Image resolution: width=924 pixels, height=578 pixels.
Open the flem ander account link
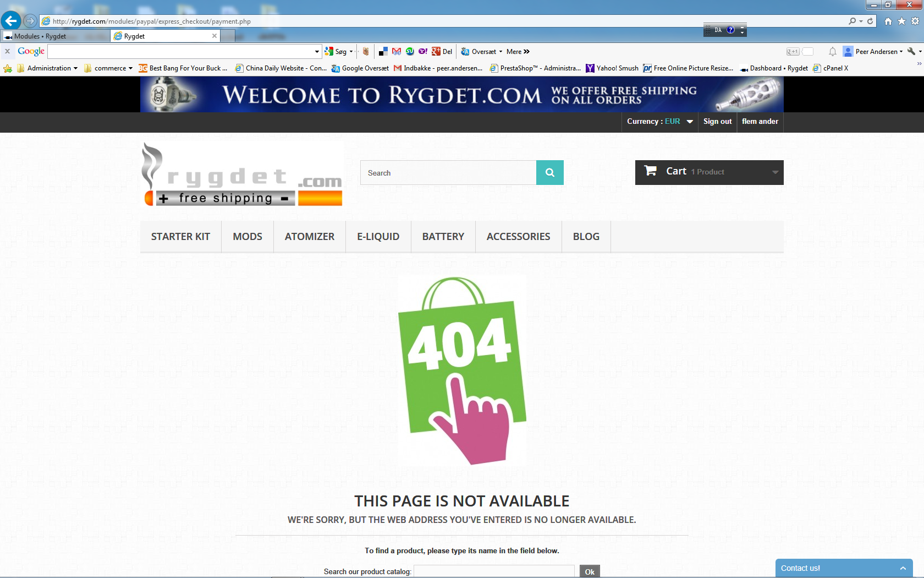tap(760, 122)
